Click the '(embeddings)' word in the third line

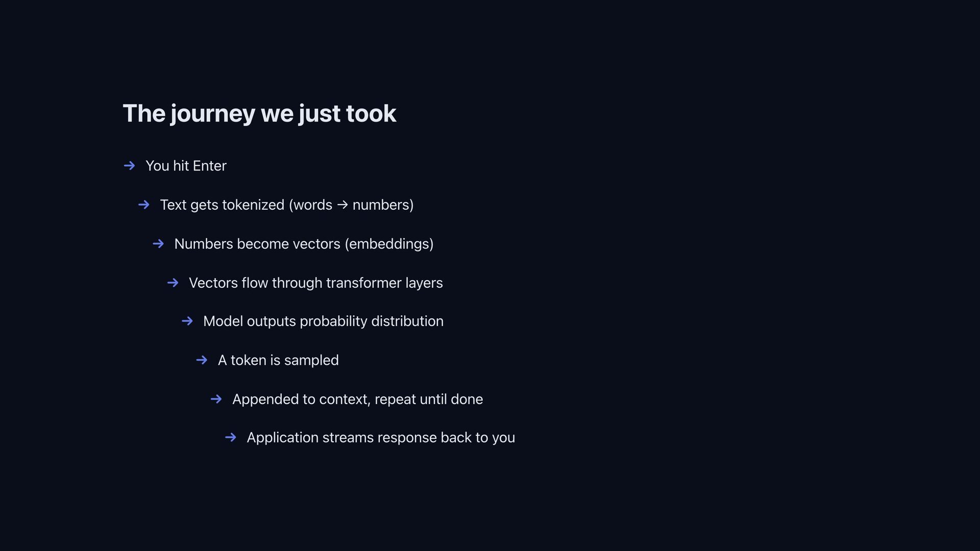(x=389, y=244)
